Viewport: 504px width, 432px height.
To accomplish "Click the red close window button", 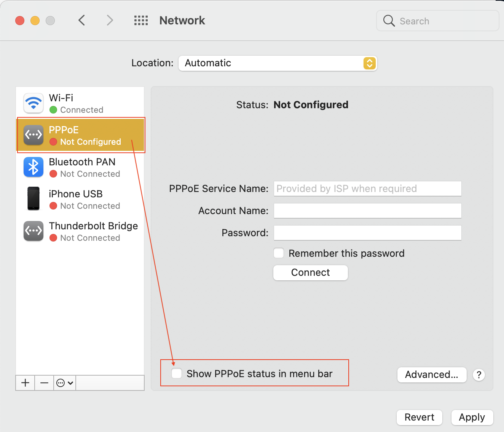I will click(20, 21).
